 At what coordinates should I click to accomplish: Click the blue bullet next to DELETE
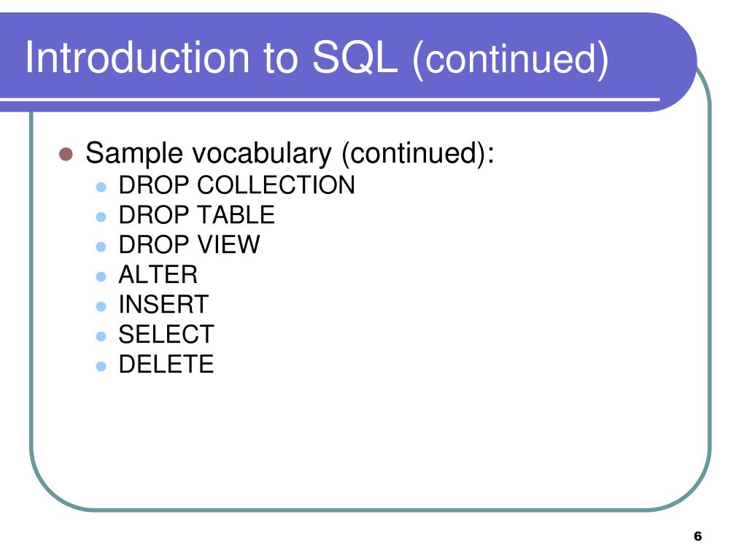click(x=101, y=366)
